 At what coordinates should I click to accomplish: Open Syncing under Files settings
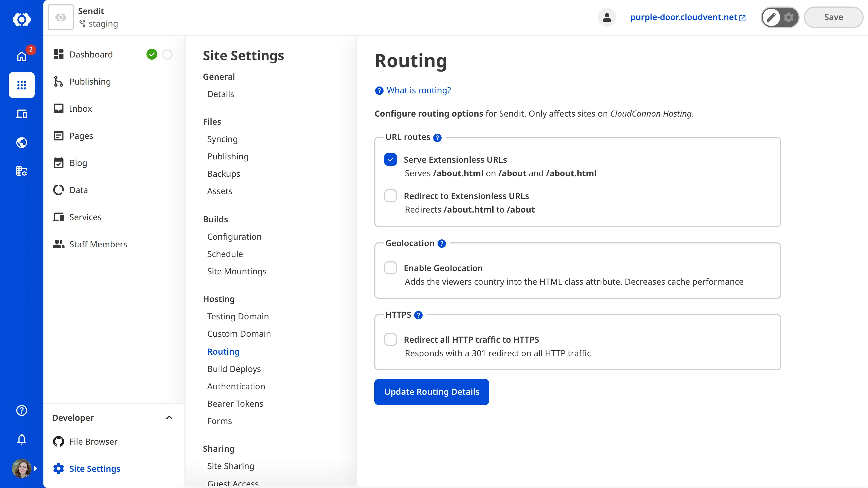tap(222, 139)
